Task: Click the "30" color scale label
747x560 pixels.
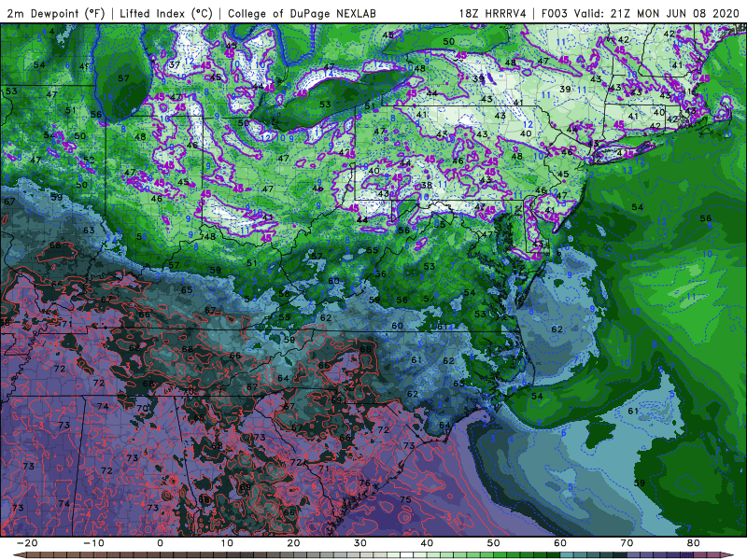Action: pyautogui.click(x=360, y=543)
